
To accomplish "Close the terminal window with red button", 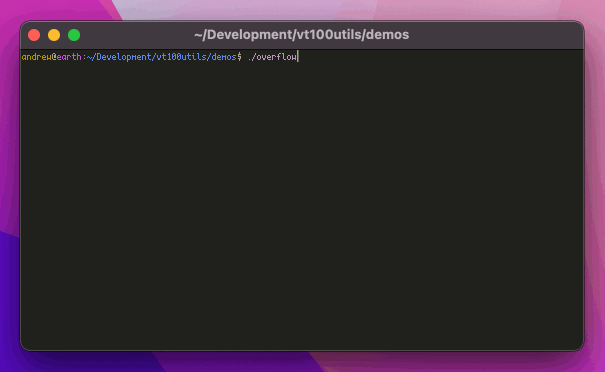I will coord(34,35).
